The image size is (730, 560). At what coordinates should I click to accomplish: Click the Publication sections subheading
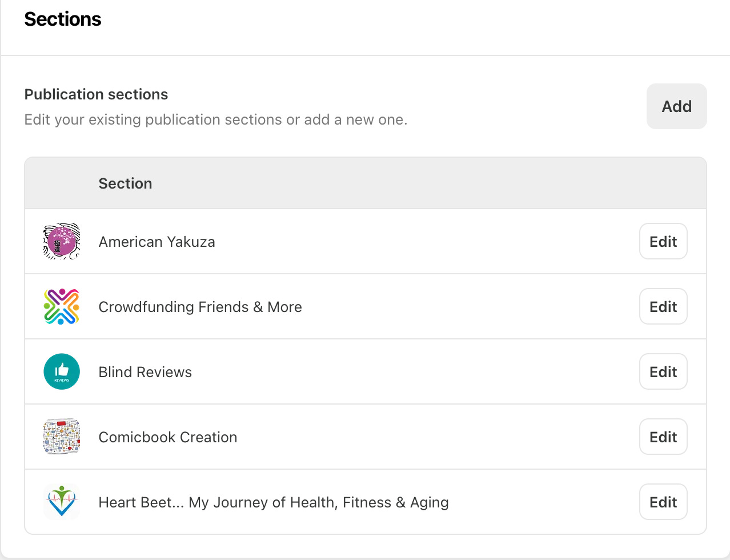[x=96, y=94]
